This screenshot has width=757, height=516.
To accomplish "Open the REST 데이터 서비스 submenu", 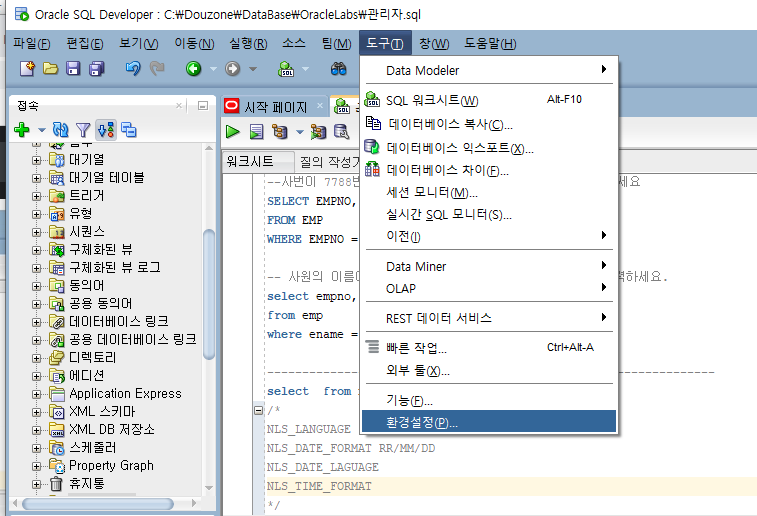I will (489, 318).
